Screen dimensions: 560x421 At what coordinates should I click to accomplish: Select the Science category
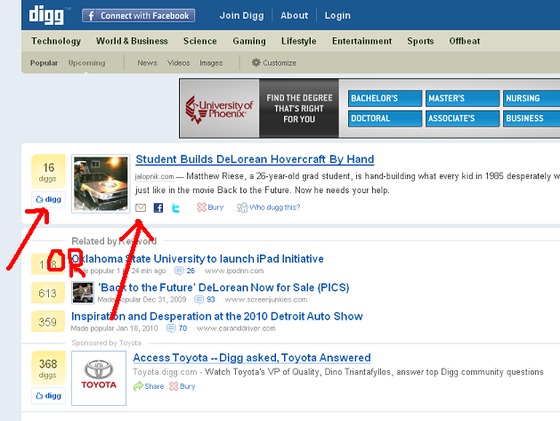click(x=200, y=41)
